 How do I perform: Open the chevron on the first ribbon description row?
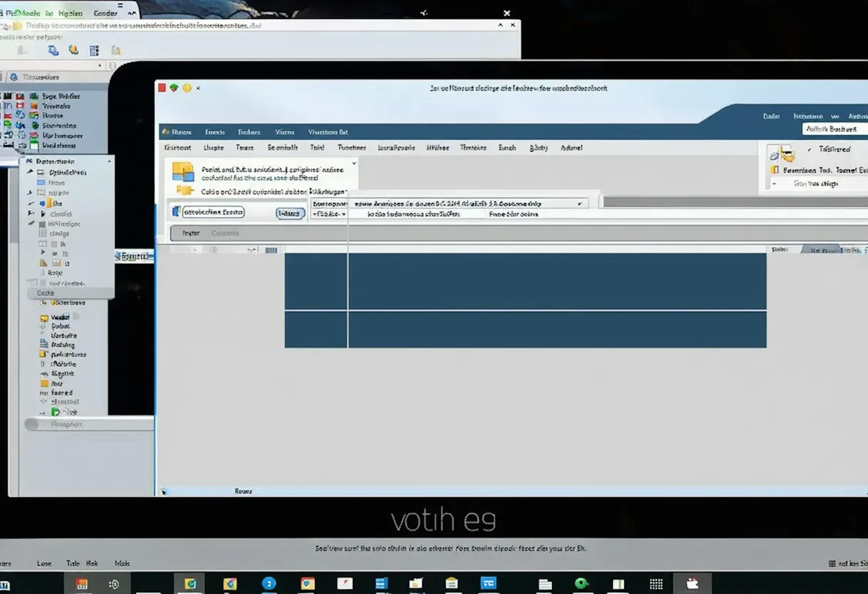click(x=354, y=163)
